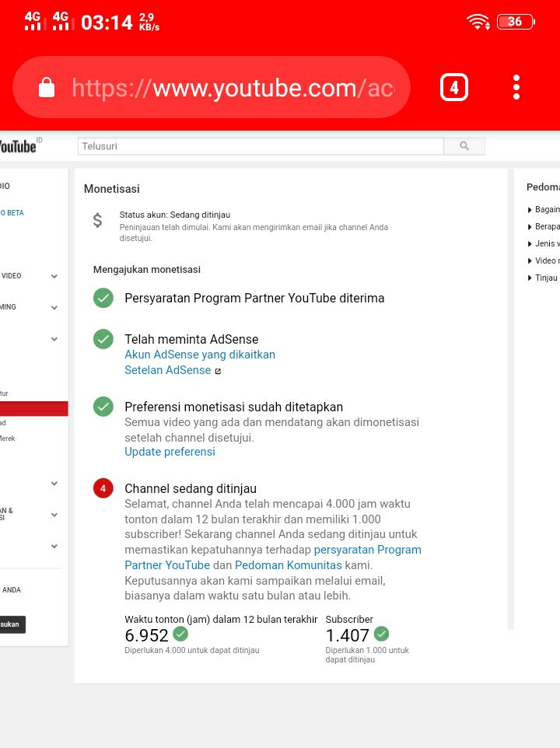Click the magnifier search button

point(464,146)
